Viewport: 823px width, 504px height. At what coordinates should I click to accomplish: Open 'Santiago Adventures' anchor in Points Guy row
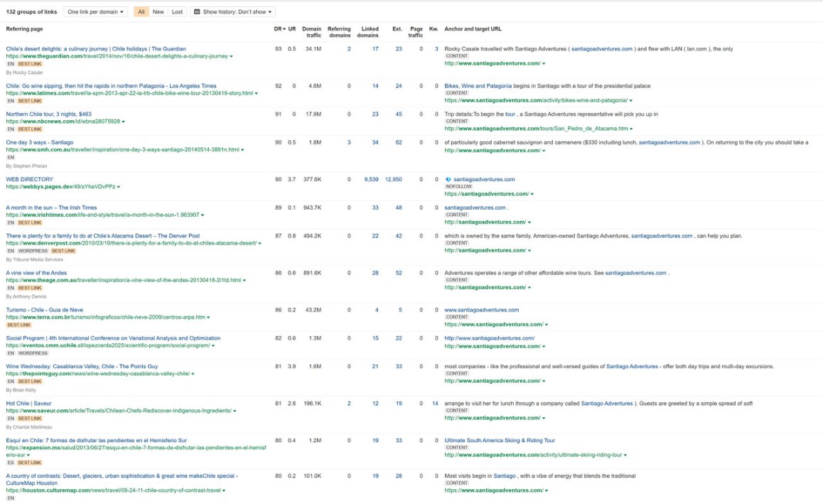coord(632,367)
